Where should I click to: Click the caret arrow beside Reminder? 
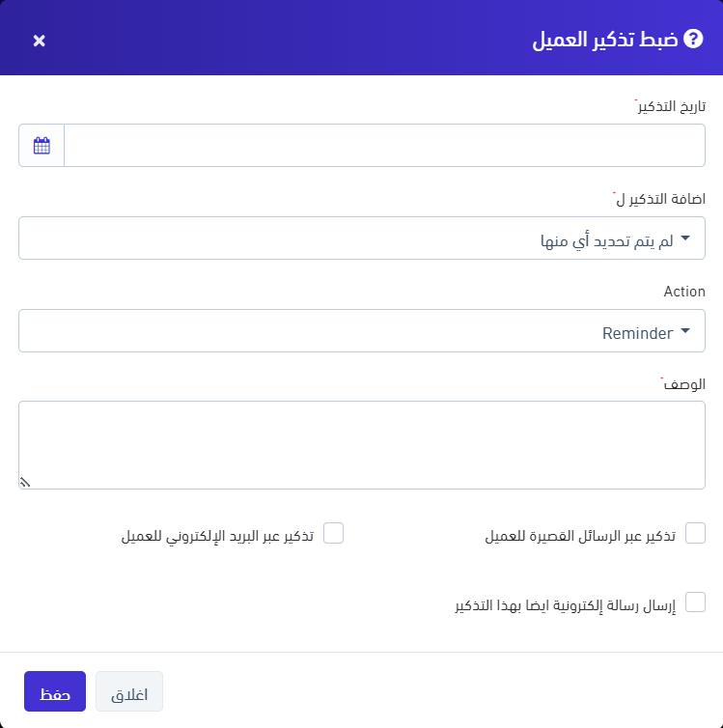[685, 332]
